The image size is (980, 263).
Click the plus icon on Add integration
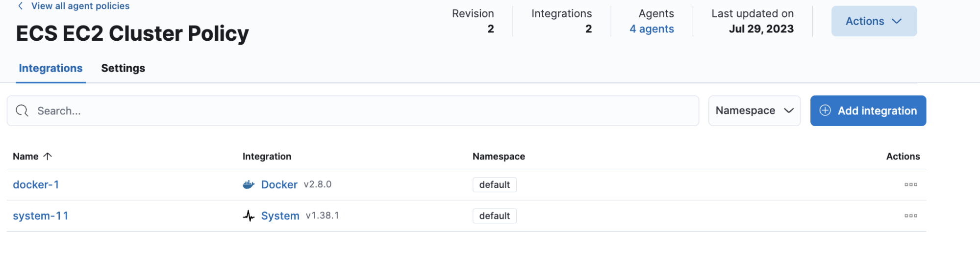[825, 110]
